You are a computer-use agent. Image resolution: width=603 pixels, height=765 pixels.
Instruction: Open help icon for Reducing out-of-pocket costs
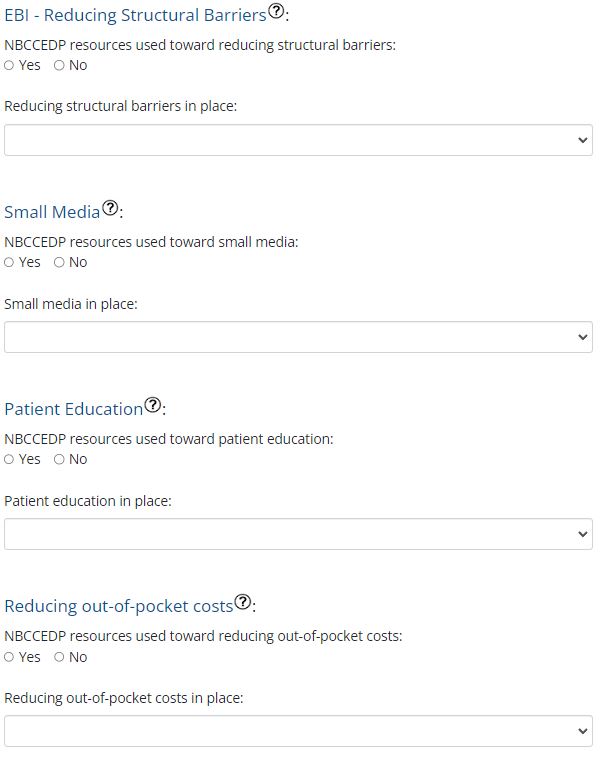pyautogui.click(x=243, y=602)
